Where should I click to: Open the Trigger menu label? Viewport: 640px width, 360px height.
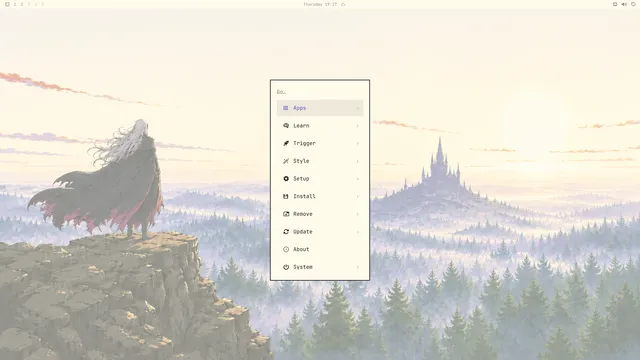pos(304,143)
